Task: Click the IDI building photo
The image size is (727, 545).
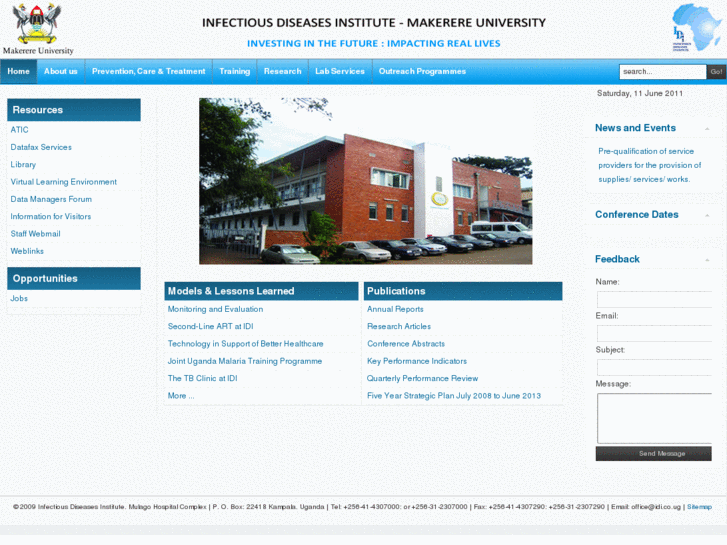Action: (x=366, y=181)
